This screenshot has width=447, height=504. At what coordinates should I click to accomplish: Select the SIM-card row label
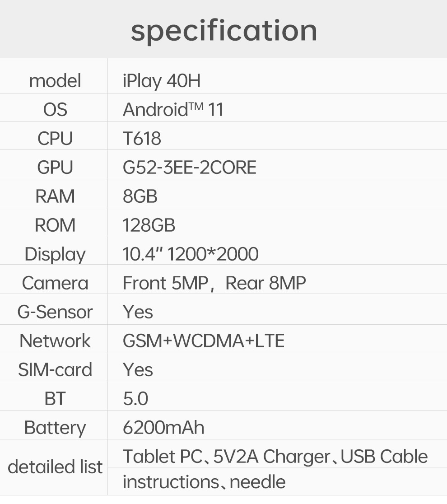pyautogui.click(x=55, y=369)
